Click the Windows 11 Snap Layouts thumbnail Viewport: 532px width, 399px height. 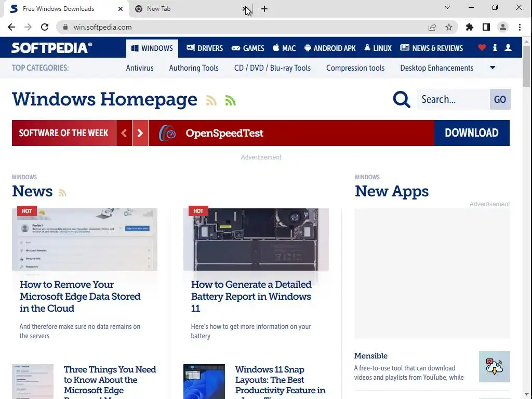pyautogui.click(x=204, y=381)
